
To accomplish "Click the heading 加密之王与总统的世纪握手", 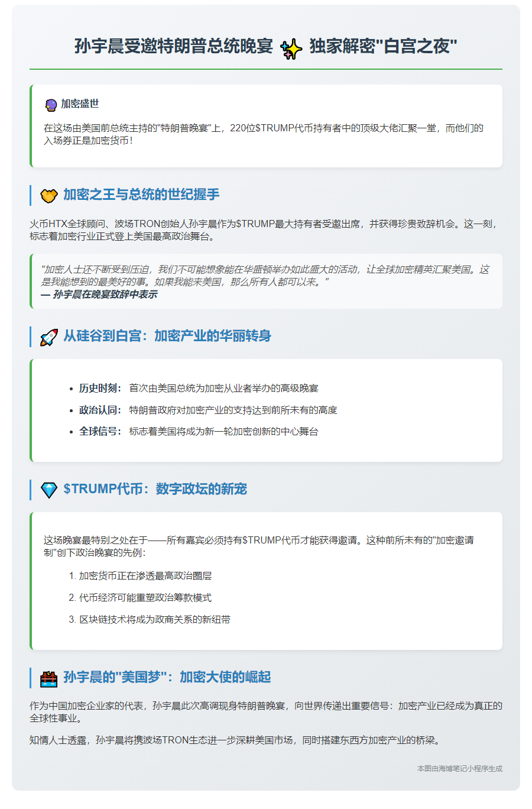I will click(x=141, y=195).
